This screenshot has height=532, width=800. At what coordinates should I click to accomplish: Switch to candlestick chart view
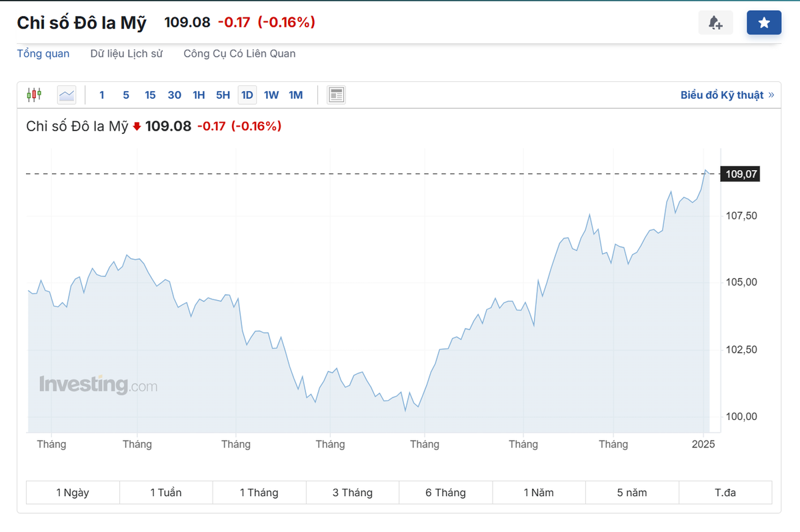coord(34,94)
